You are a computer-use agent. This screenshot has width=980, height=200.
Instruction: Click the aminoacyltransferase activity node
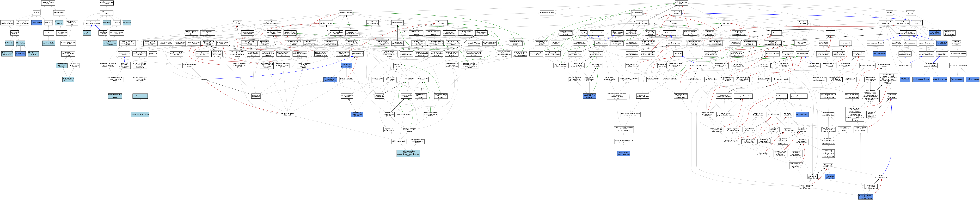68,43
